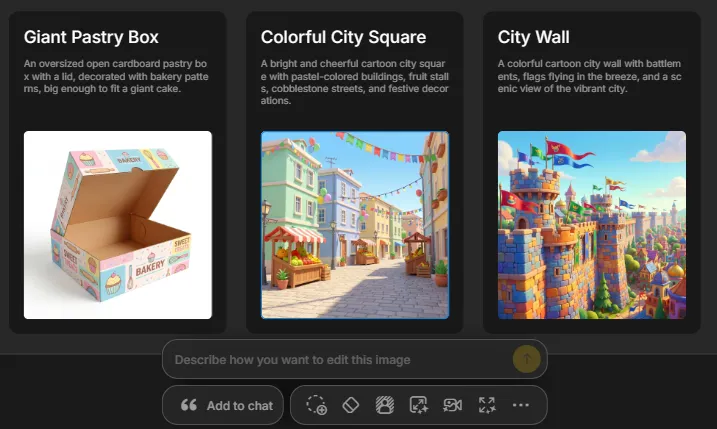717x429 pixels.
Task: Activate the remove background icon
Action: 385,405
